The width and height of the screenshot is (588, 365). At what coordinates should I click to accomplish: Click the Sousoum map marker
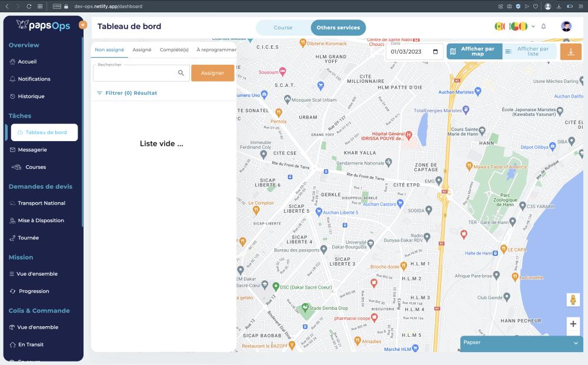pyautogui.click(x=283, y=71)
